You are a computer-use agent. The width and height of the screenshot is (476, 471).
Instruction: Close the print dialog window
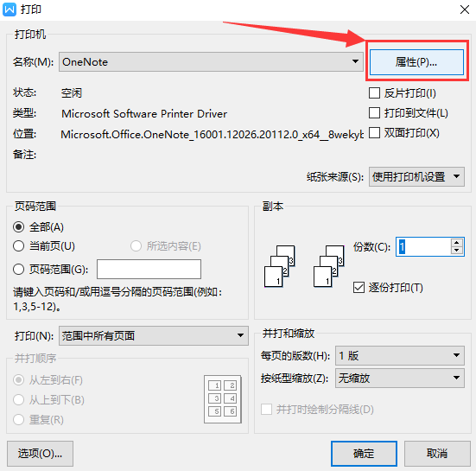[x=465, y=10]
